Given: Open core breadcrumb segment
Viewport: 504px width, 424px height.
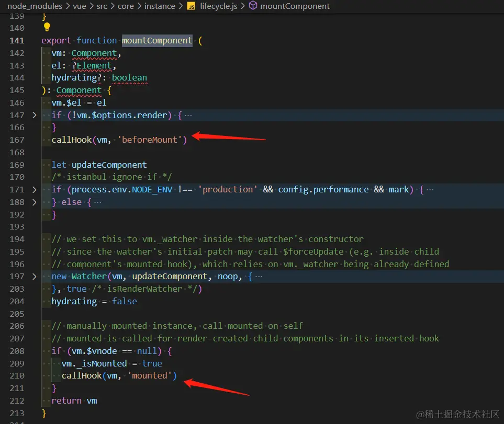Looking at the screenshot, I should pos(126,6).
